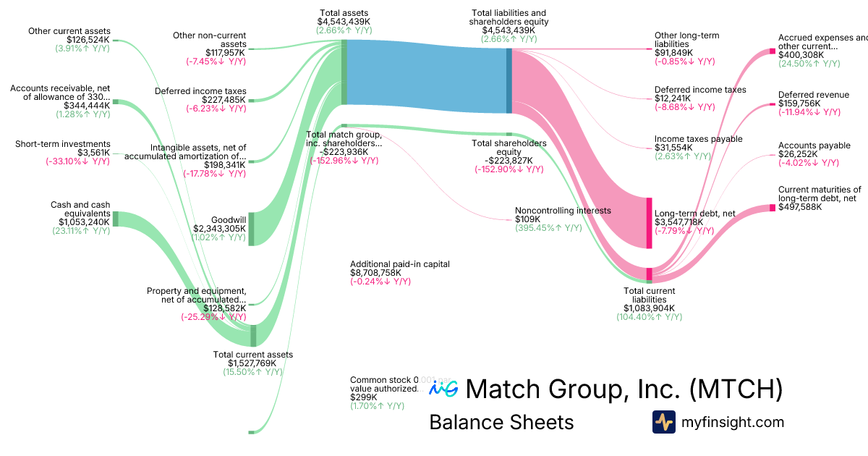
Task: Select the Accrued expenses and other current node
Action: (x=772, y=51)
